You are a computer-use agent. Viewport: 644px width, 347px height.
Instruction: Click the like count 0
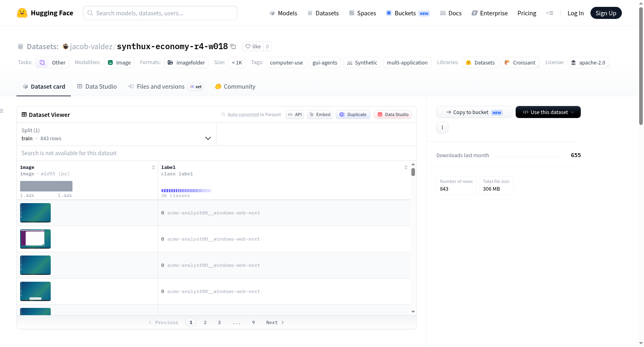(x=267, y=46)
